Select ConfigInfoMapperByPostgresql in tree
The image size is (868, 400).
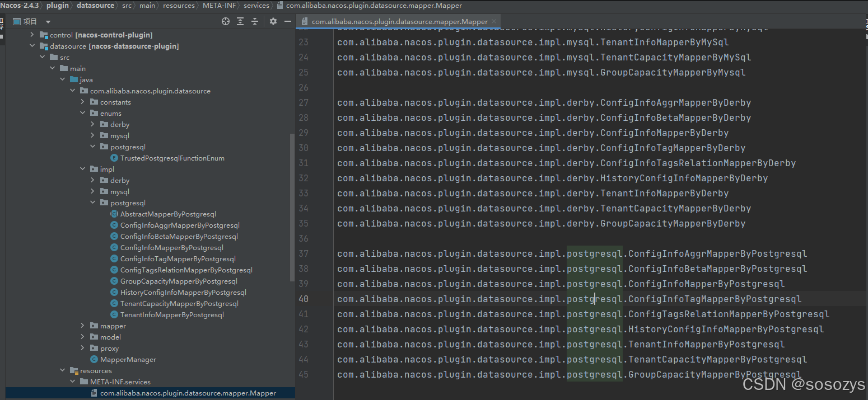[171, 247]
